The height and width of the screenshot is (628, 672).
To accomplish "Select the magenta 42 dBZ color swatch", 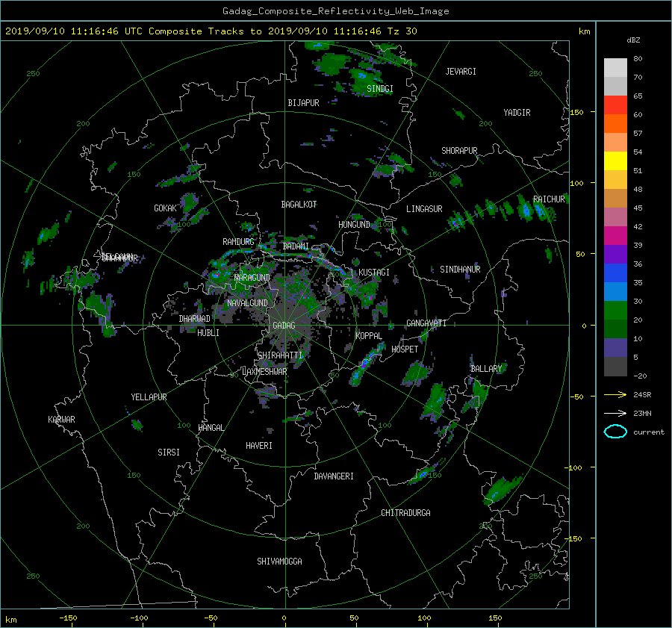I will coord(615,235).
